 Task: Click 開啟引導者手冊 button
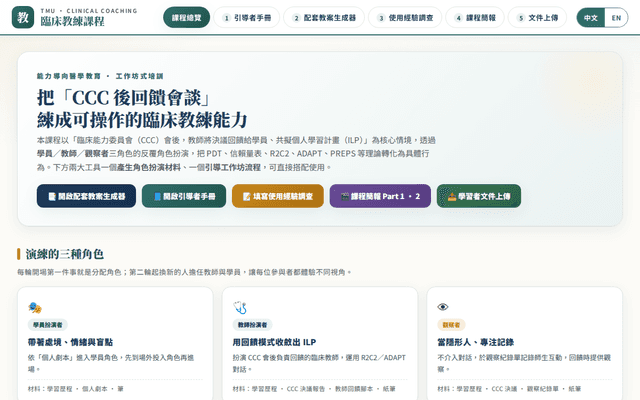click(184, 196)
